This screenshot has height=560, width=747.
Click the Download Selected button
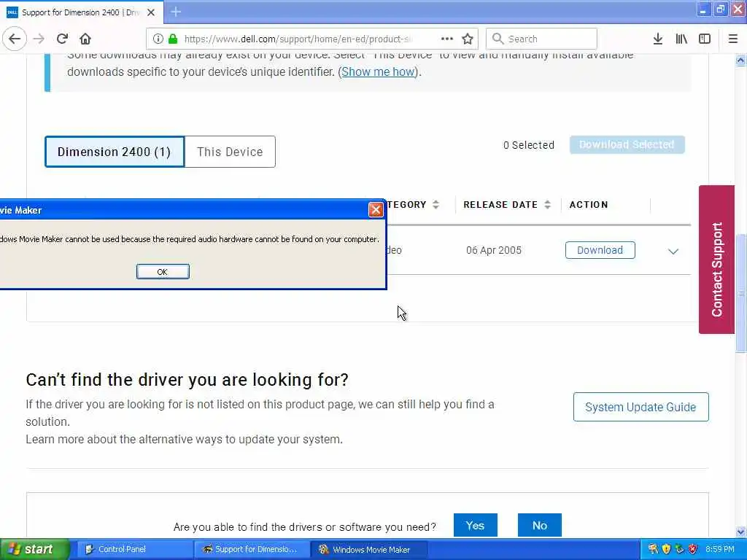[x=627, y=144]
